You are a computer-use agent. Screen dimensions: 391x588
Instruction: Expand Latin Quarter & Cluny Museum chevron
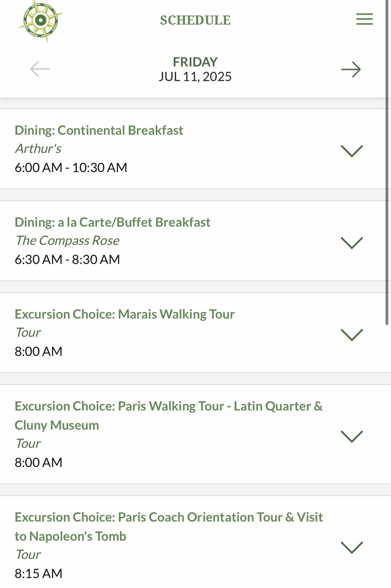(x=352, y=436)
